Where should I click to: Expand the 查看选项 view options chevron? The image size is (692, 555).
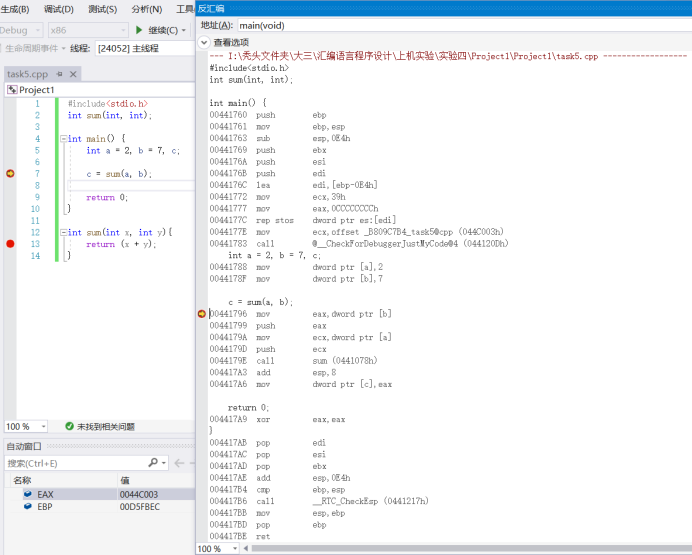204,42
